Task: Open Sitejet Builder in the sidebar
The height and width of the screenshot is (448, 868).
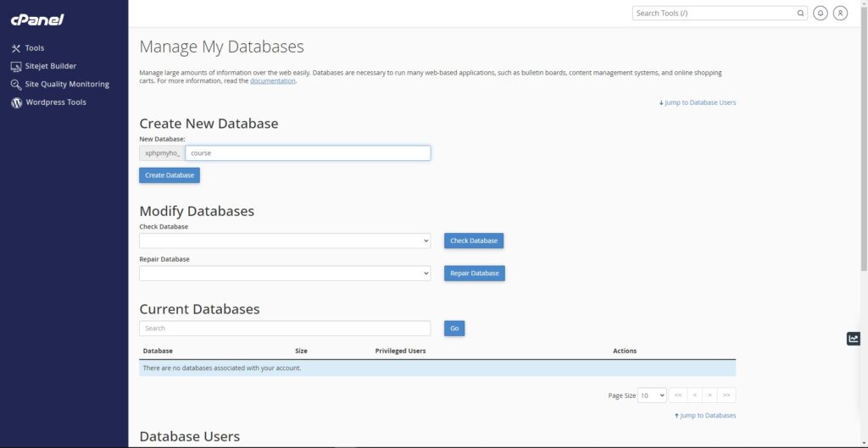Action: 44,66
